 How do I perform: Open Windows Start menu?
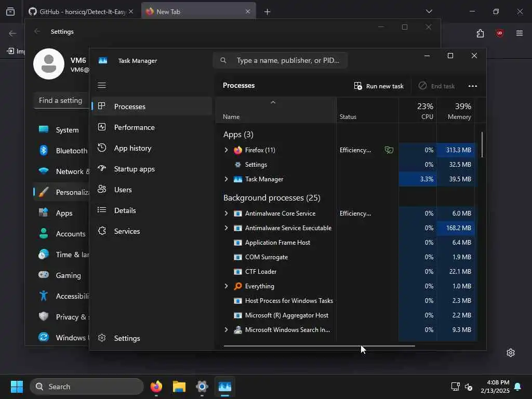(17, 387)
